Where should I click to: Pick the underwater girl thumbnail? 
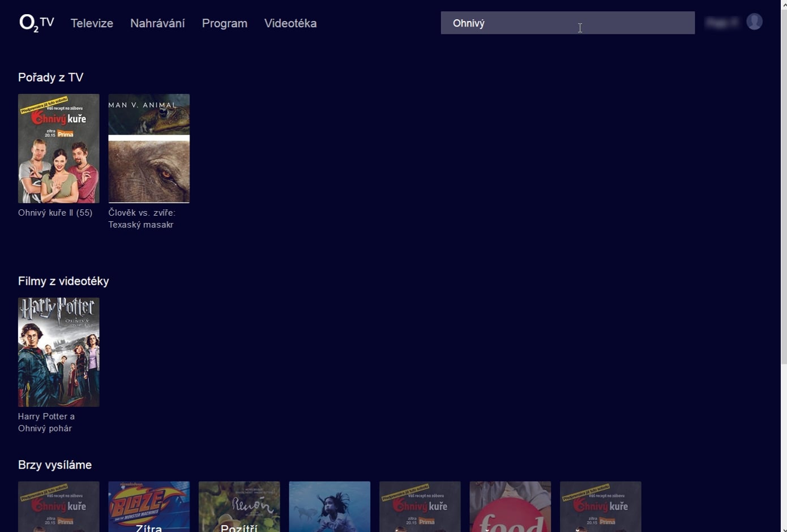coord(330,507)
